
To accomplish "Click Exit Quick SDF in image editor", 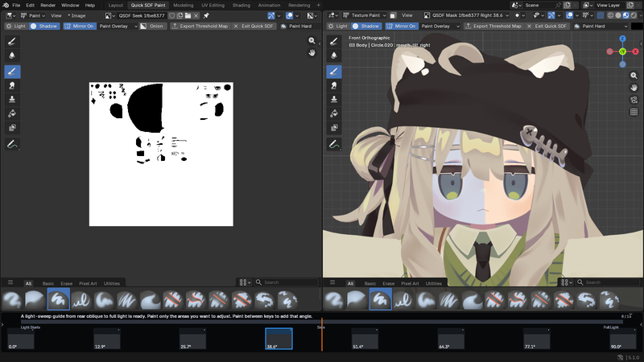I will [254, 26].
